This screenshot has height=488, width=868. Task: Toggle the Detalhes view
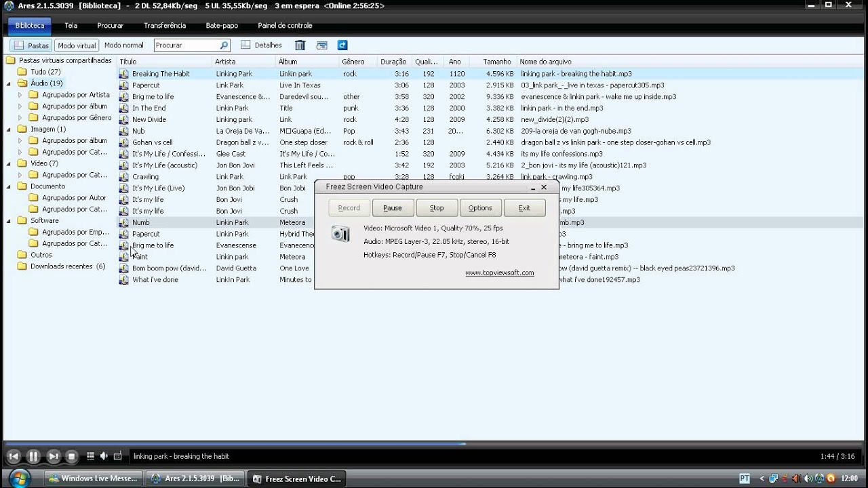tap(262, 45)
